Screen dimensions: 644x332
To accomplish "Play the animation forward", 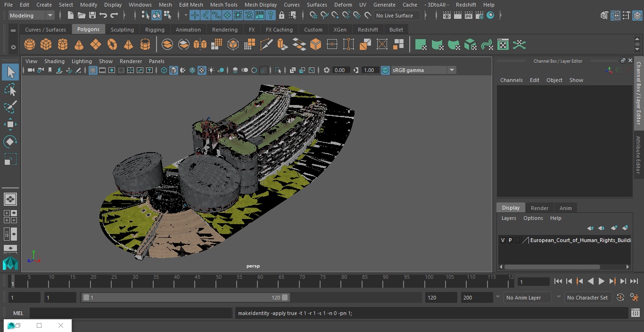I will click(x=602, y=282).
